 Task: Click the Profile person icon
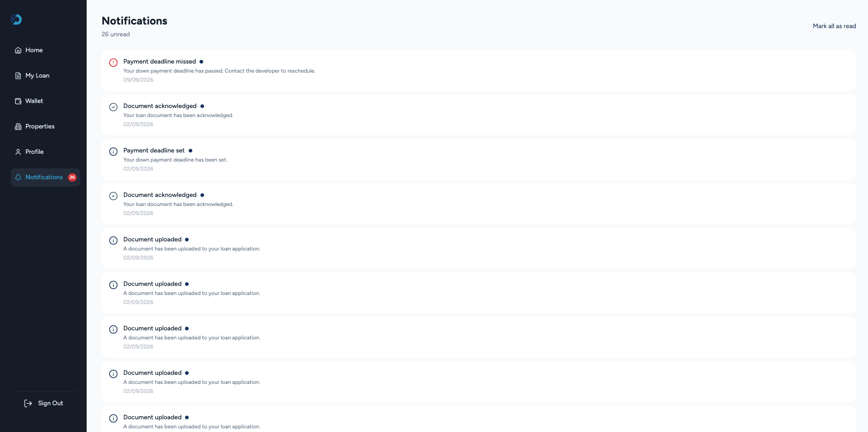(18, 152)
